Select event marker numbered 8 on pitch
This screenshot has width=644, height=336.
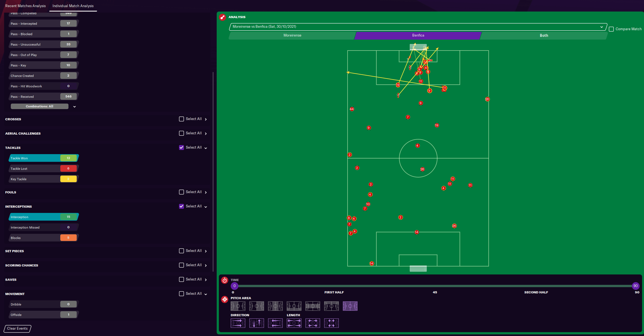(x=349, y=218)
